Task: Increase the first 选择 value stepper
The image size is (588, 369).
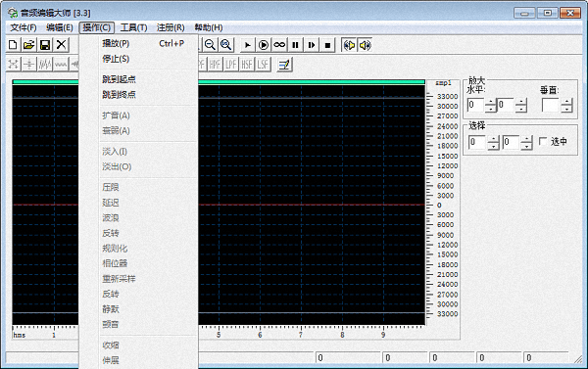Action: [493, 139]
